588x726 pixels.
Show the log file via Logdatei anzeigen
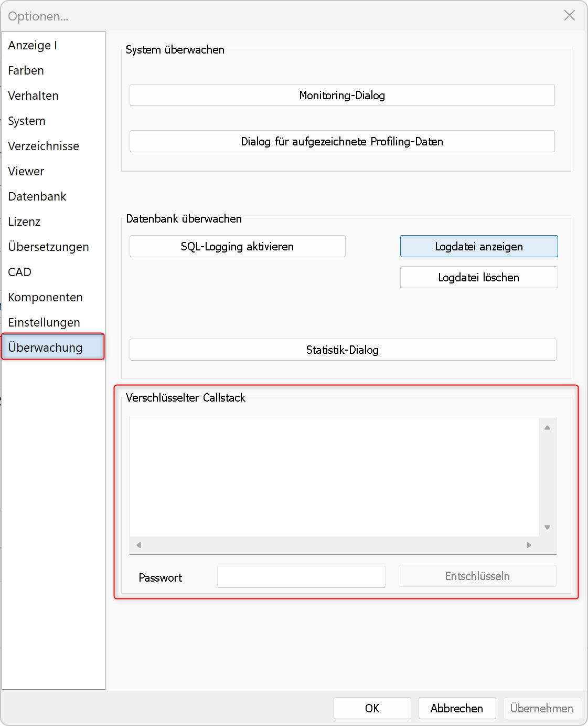(x=478, y=246)
